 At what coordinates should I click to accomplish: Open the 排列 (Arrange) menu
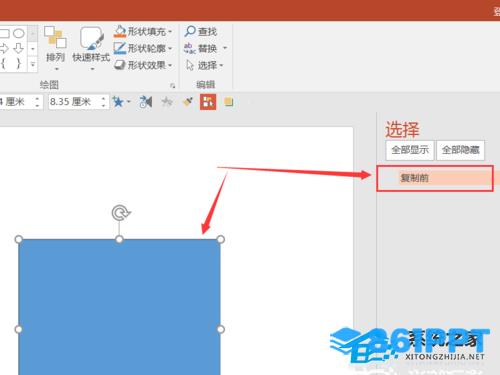55,48
